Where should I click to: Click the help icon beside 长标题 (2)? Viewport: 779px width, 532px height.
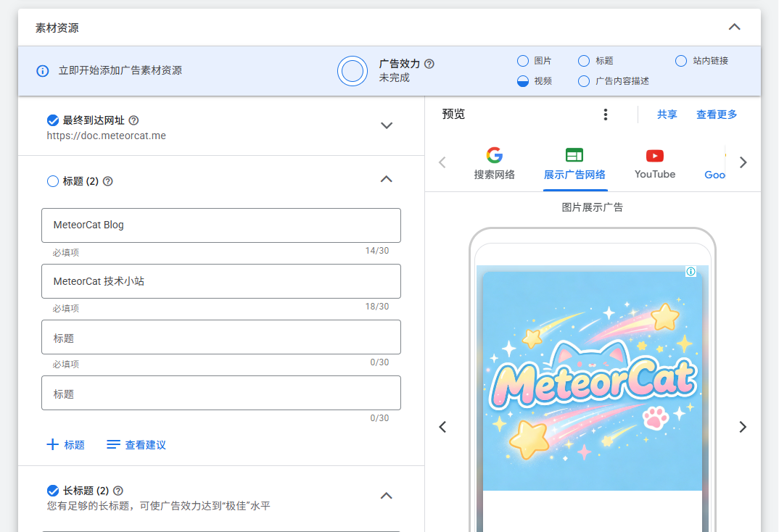pyautogui.click(x=118, y=490)
